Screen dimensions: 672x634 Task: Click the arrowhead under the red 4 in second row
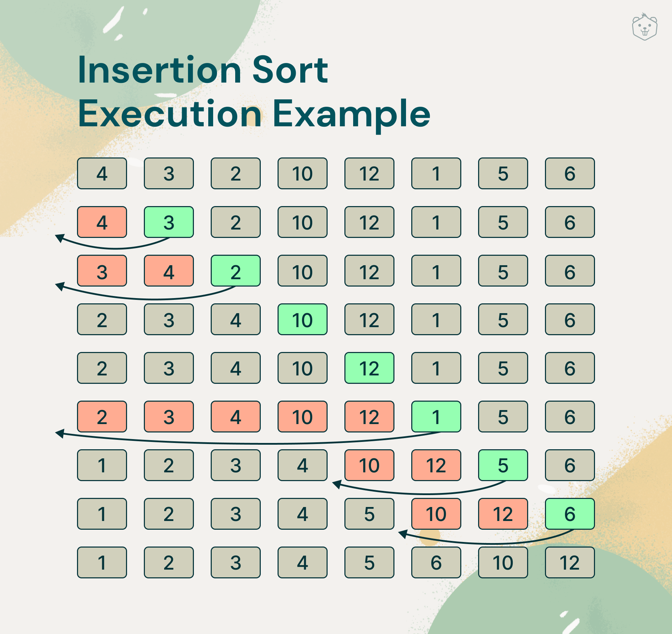click(x=59, y=238)
